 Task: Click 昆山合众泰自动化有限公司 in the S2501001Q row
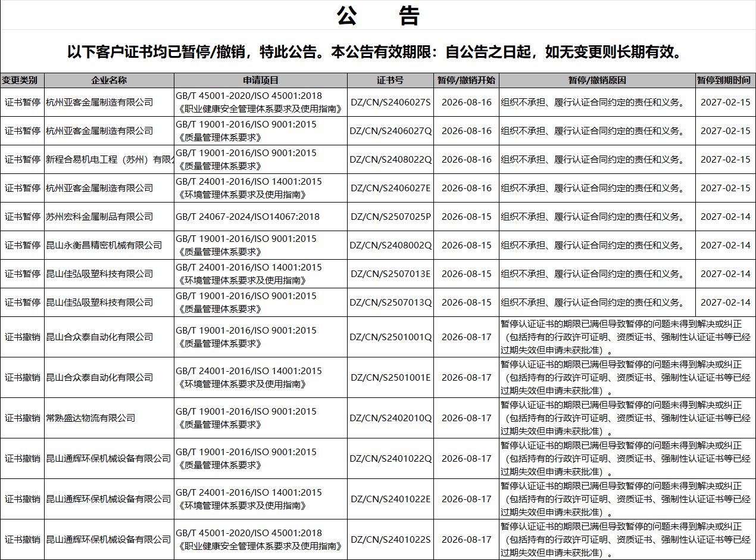pyautogui.click(x=99, y=337)
